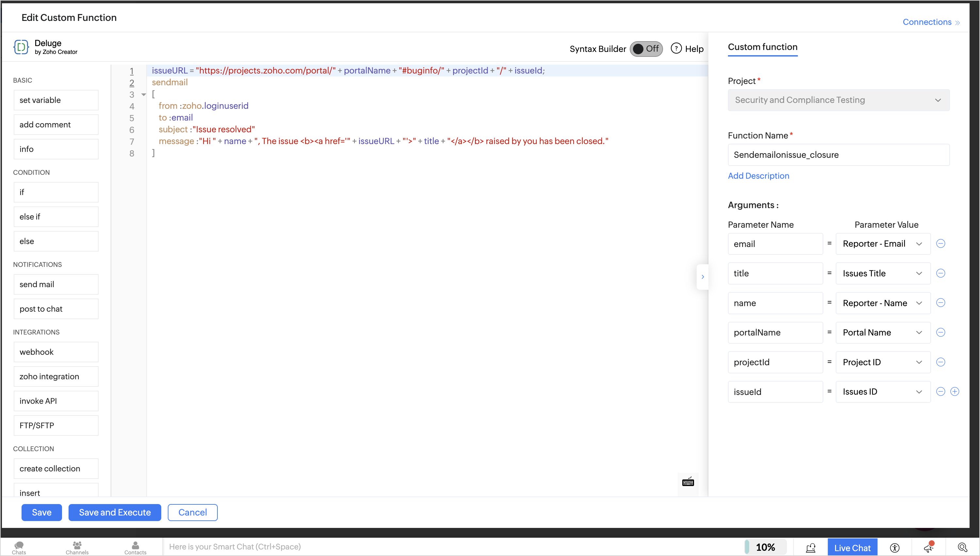Expand the Project selection dropdown
This screenshot has width=980, height=556.
tap(838, 100)
